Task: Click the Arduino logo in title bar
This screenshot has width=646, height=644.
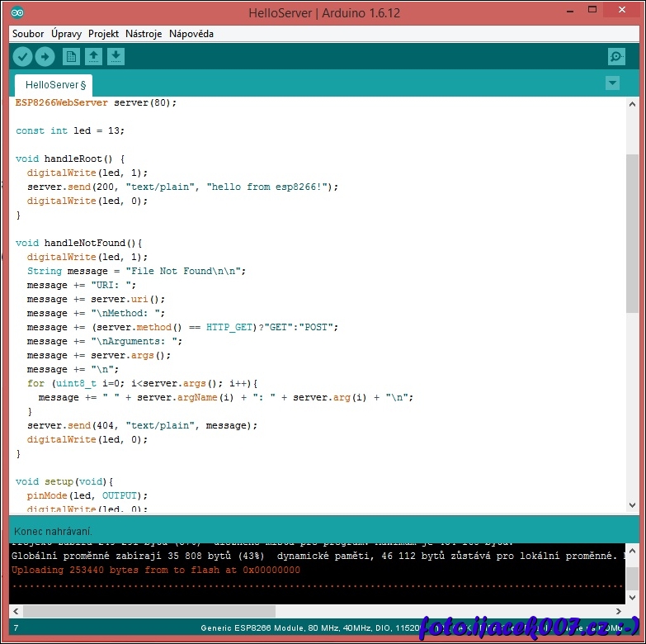Action: tap(17, 12)
